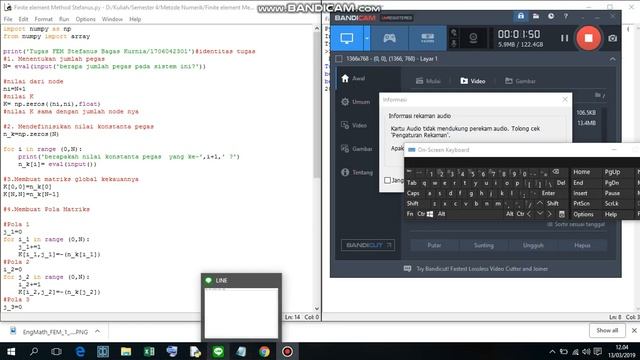Open download options chevron for EngMath_FEM PNG
Image resolution: width=640 pixels, height=360 pixels.
(x=98, y=331)
